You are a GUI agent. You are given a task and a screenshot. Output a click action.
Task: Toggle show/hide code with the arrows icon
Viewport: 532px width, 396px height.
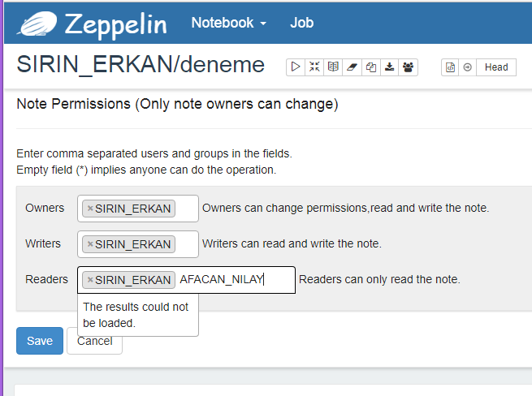coord(314,67)
